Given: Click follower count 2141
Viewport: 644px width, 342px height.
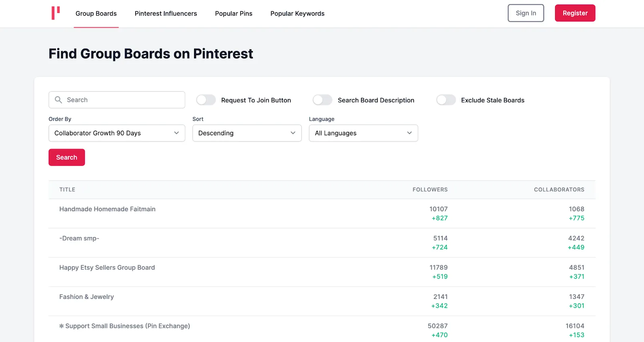Looking at the screenshot, I should coord(440,297).
